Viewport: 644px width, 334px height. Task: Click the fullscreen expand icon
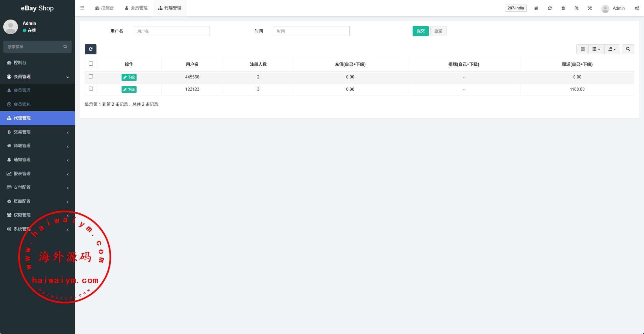tap(590, 8)
